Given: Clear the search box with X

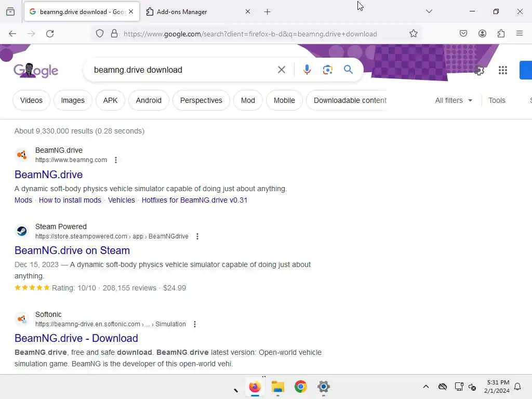Looking at the screenshot, I should tap(282, 70).
